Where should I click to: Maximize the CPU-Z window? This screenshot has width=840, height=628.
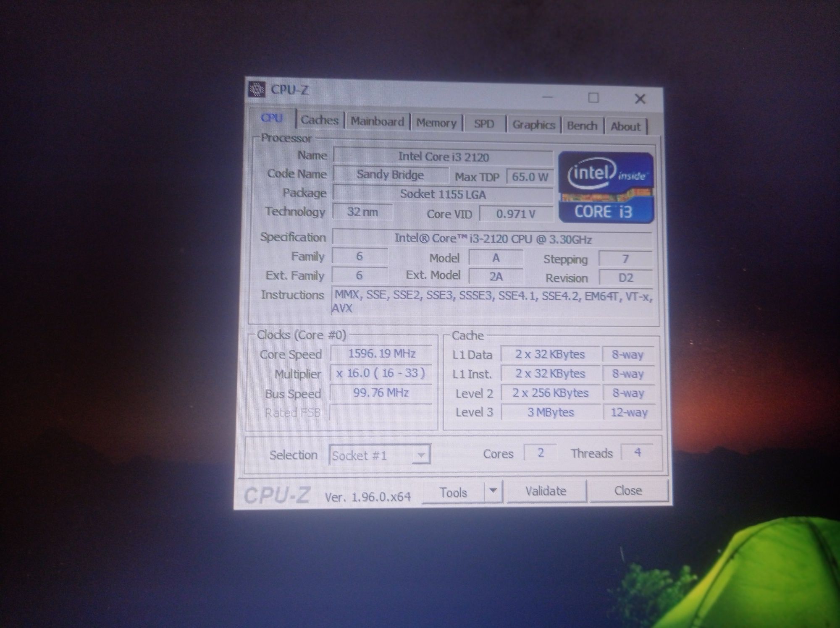593,98
